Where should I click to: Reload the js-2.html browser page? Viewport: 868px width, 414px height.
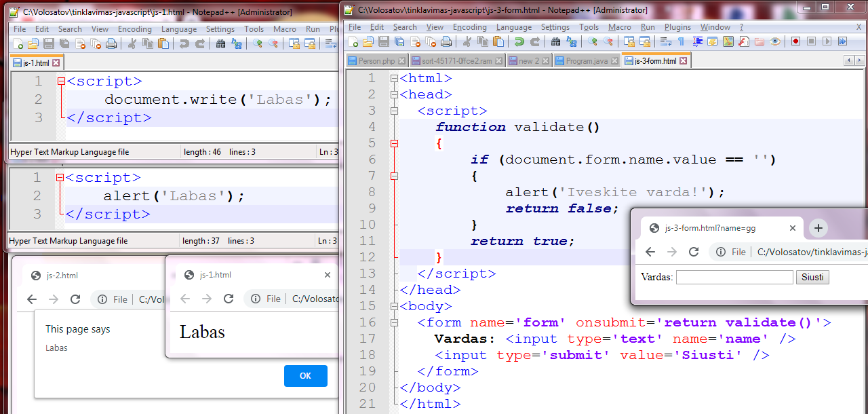(x=75, y=299)
